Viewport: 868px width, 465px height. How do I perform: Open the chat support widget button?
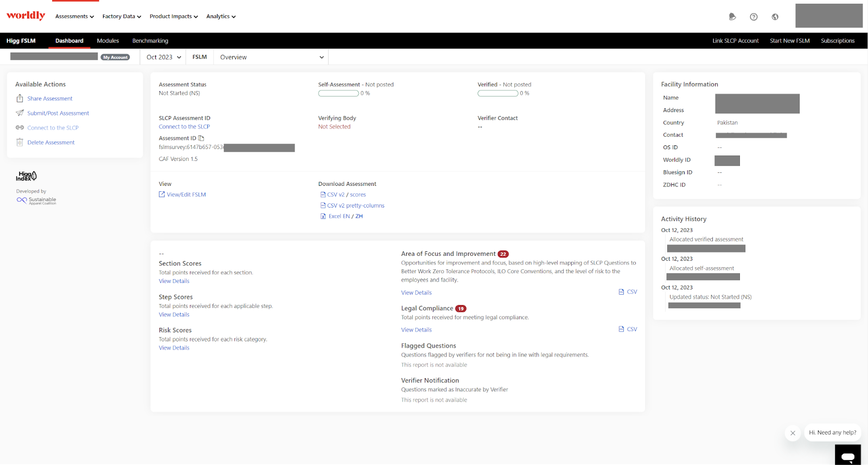click(x=847, y=456)
